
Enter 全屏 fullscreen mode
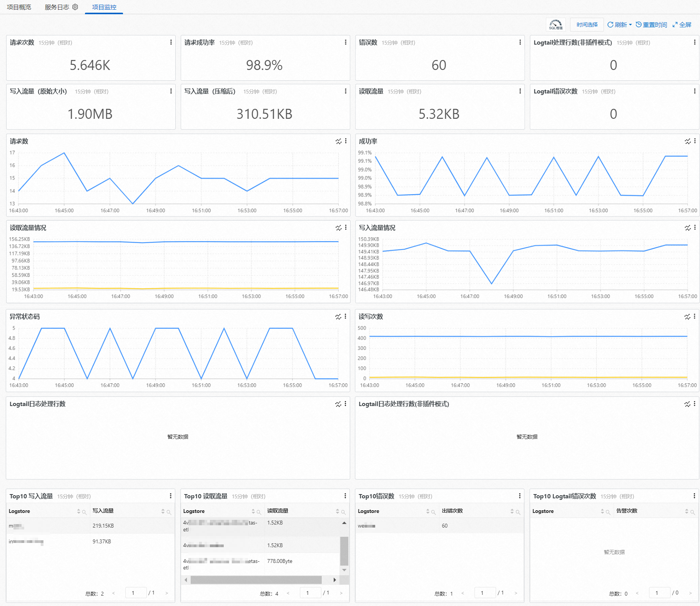click(682, 25)
